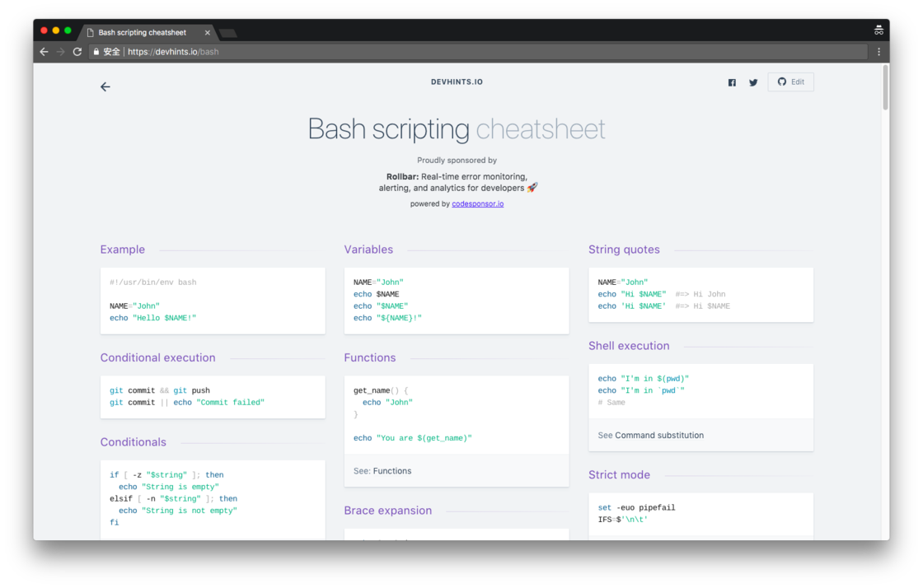Open the codesponsor.io link

pos(477,204)
